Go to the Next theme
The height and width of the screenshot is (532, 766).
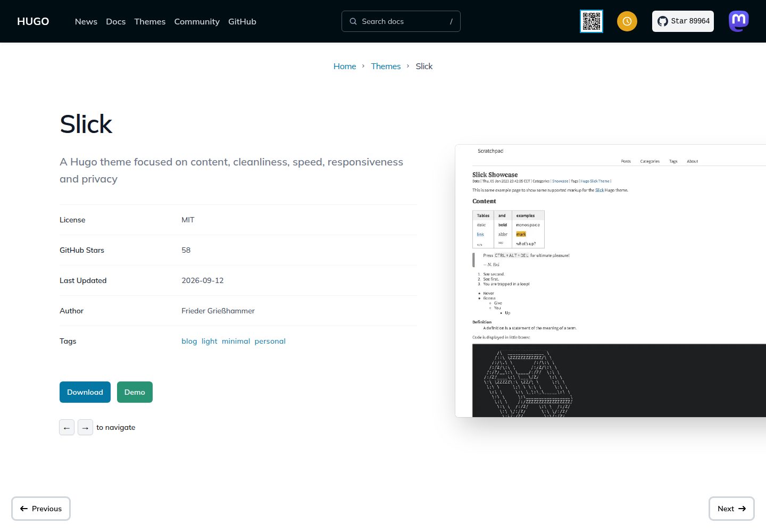click(x=731, y=509)
